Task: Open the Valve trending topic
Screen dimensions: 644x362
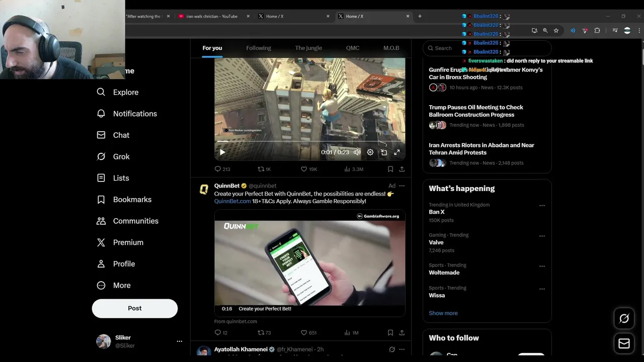Action: (436, 242)
